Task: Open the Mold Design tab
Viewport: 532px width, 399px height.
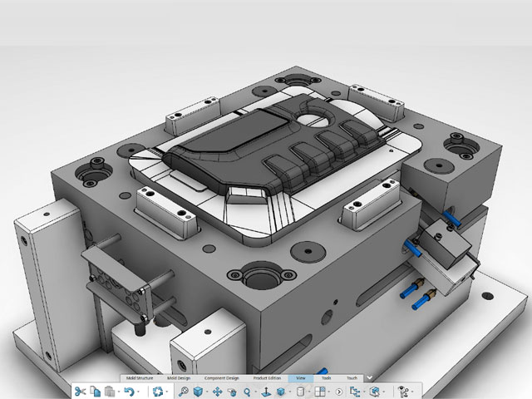Action: (178, 378)
